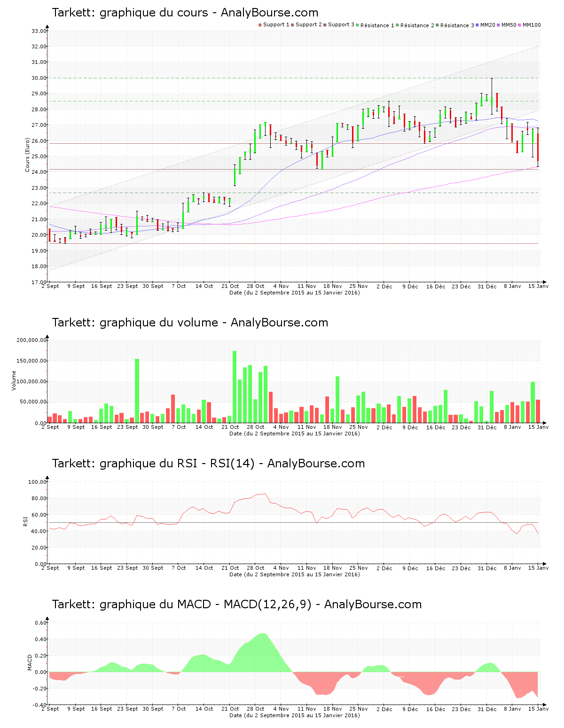Click the MM20 legend color swatch
564x728 pixels.
point(478,25)
